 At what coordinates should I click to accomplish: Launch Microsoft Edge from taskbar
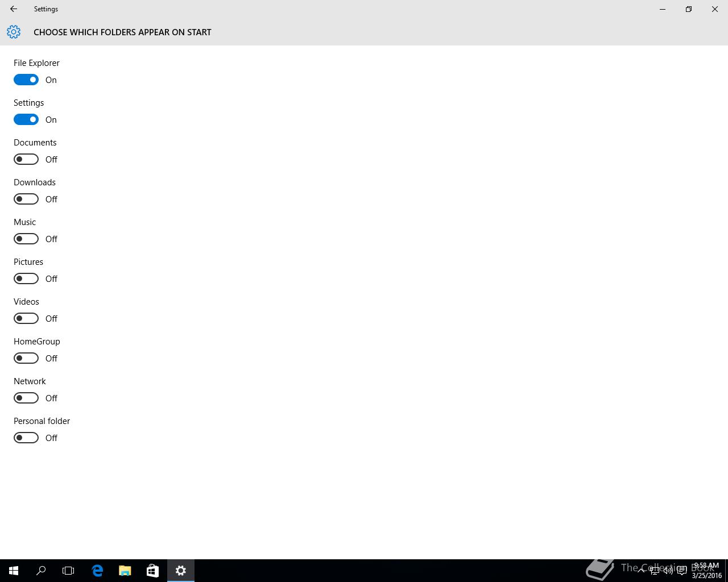(97, 571)
